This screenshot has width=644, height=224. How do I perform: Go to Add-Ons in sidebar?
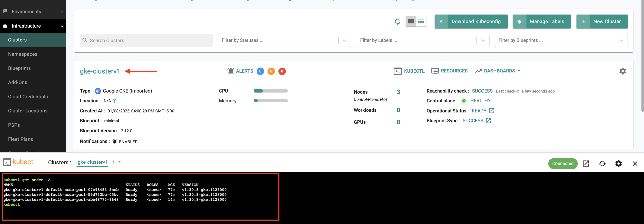point(18,82)
